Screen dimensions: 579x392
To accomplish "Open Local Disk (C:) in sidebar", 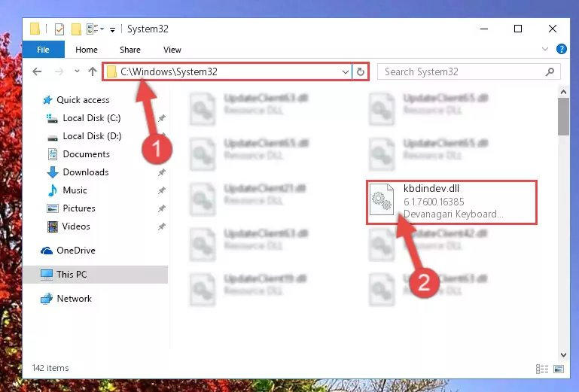I will point(92,117).
